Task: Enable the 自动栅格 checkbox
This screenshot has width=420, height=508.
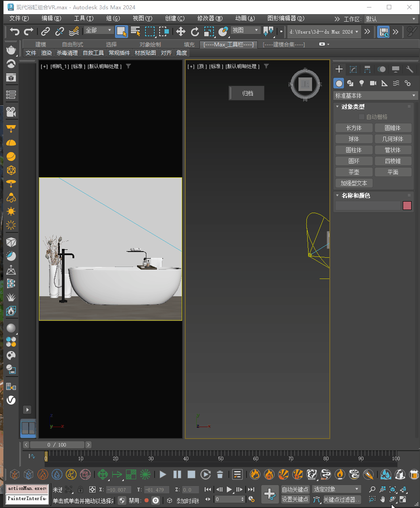Action: (x=362, y=117)
